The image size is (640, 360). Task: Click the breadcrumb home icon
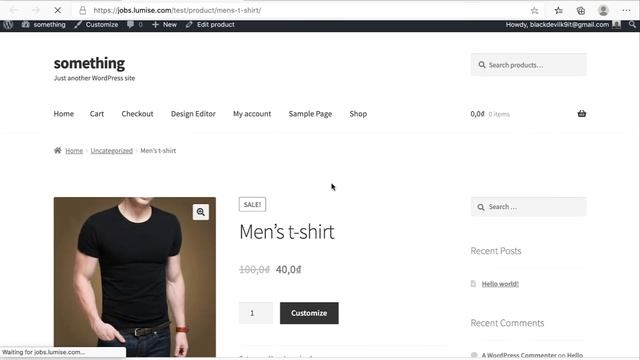point(58,150)
